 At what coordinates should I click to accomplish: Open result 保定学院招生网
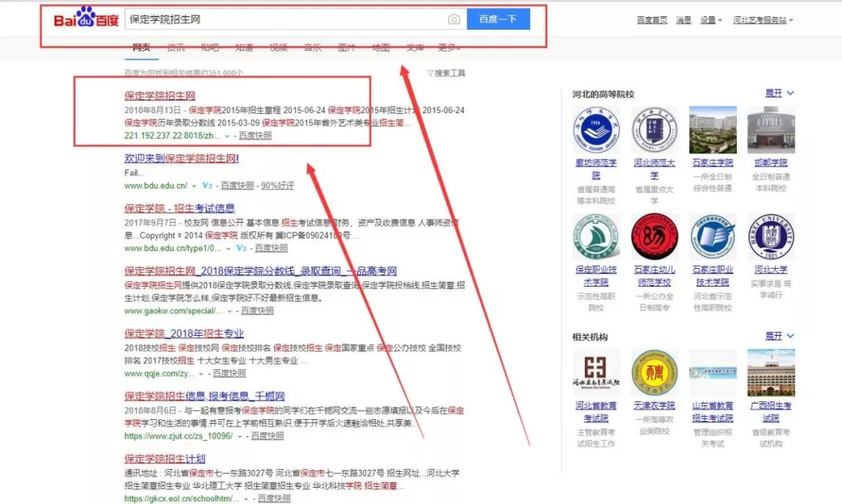tap(160, 96)
